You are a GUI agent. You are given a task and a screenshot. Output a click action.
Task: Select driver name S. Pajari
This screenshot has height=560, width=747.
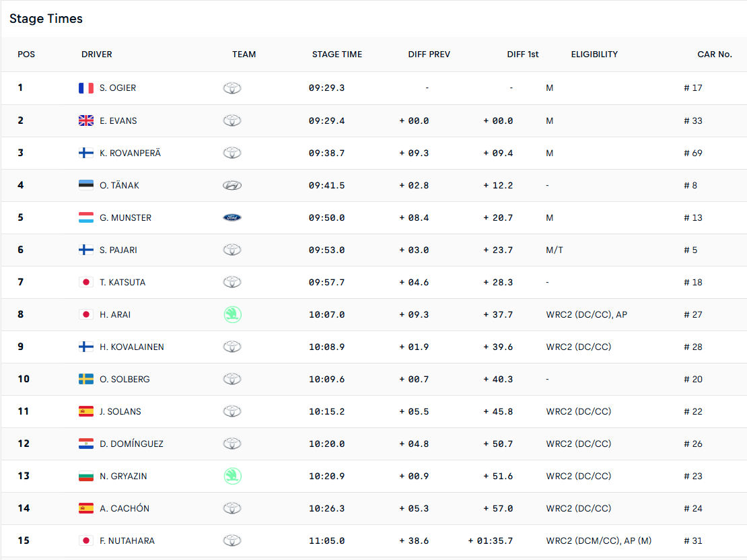click(117, 250)
